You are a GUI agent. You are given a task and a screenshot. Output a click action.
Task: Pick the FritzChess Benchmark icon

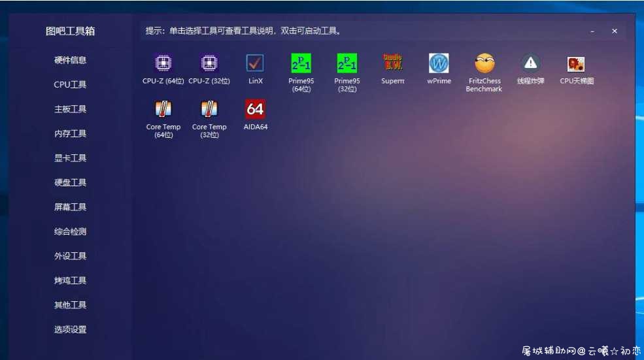click(484, 63)
